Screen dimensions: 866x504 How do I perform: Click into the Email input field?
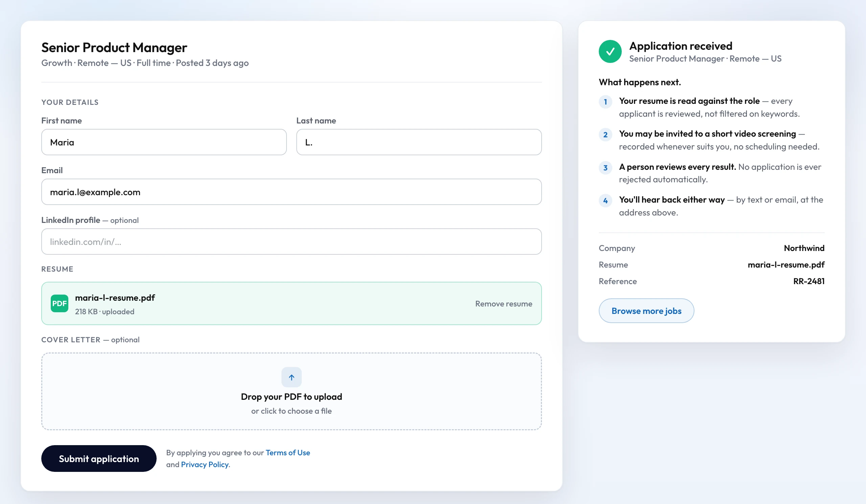[x=291, y=192]
